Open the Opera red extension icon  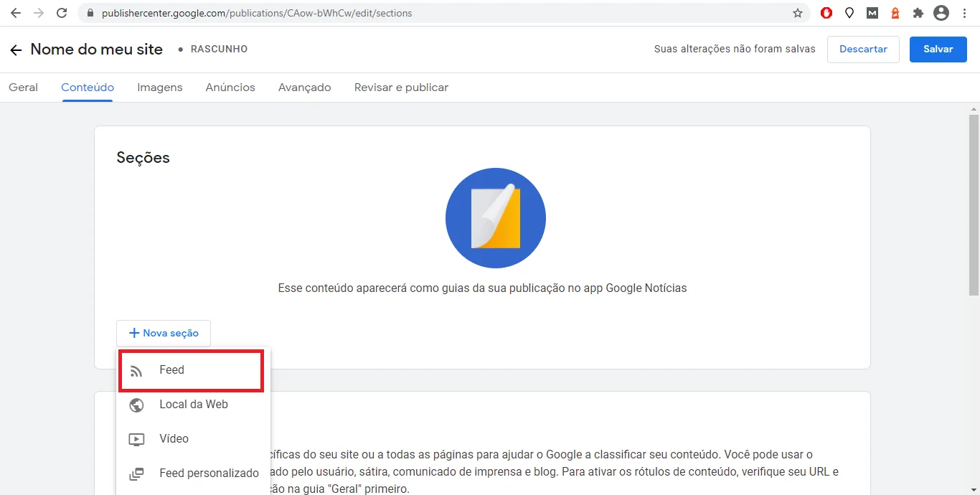tap(826, 13)
